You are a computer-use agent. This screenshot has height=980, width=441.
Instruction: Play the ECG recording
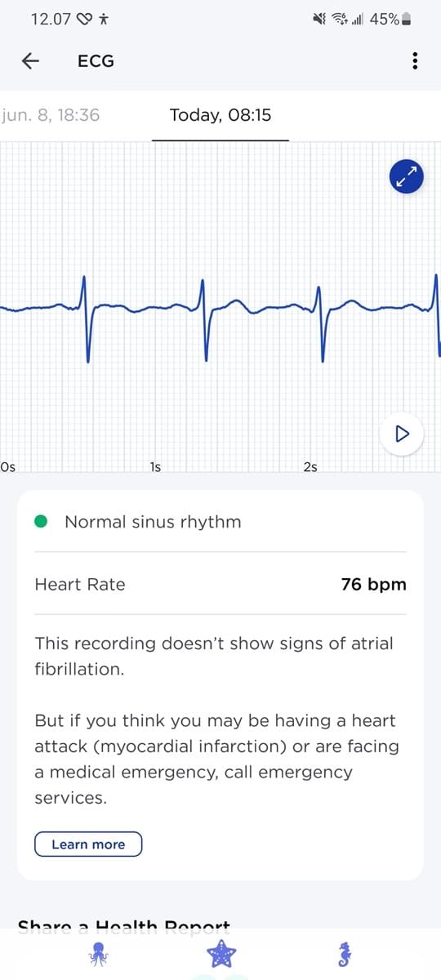[403, 434]
